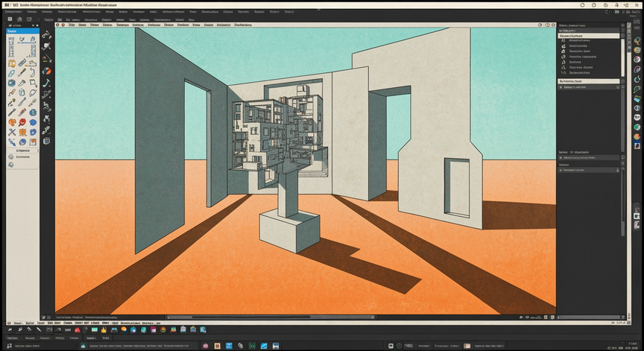Open the pink circular icon in the taskbar
Image resolution: width=644 pixels, height=351 pixels.
(x=206, y=346)
